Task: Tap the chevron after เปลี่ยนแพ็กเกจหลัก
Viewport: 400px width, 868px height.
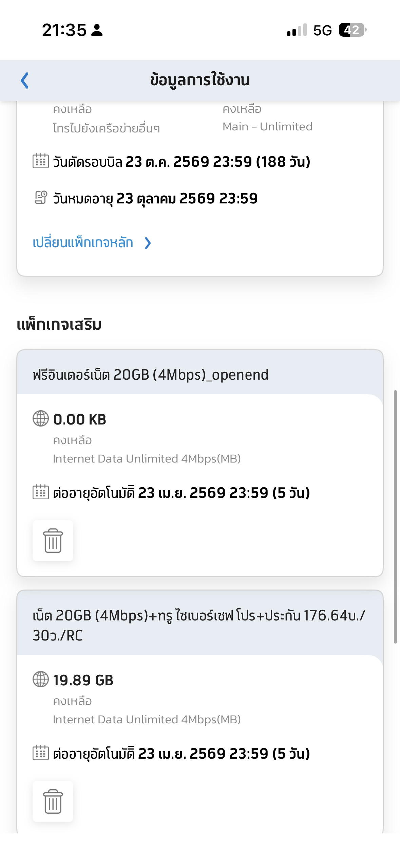Action: tap(148, 243)
